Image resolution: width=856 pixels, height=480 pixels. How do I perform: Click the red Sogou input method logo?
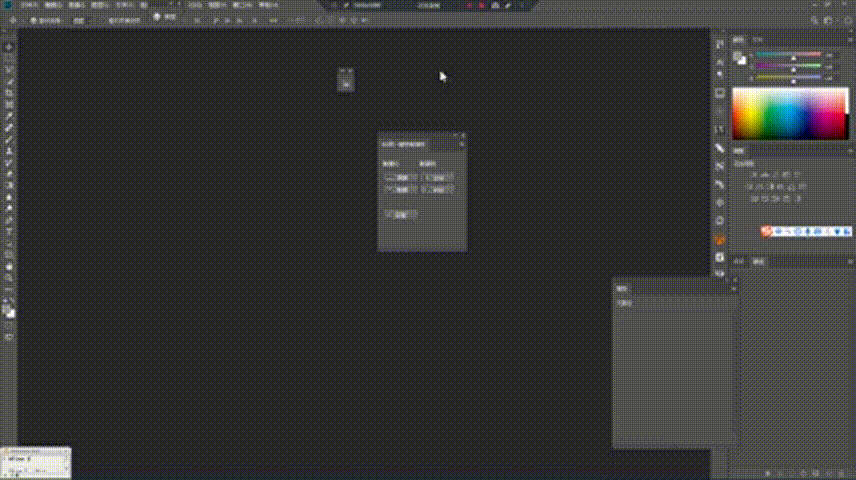click(x=766, y=232)
